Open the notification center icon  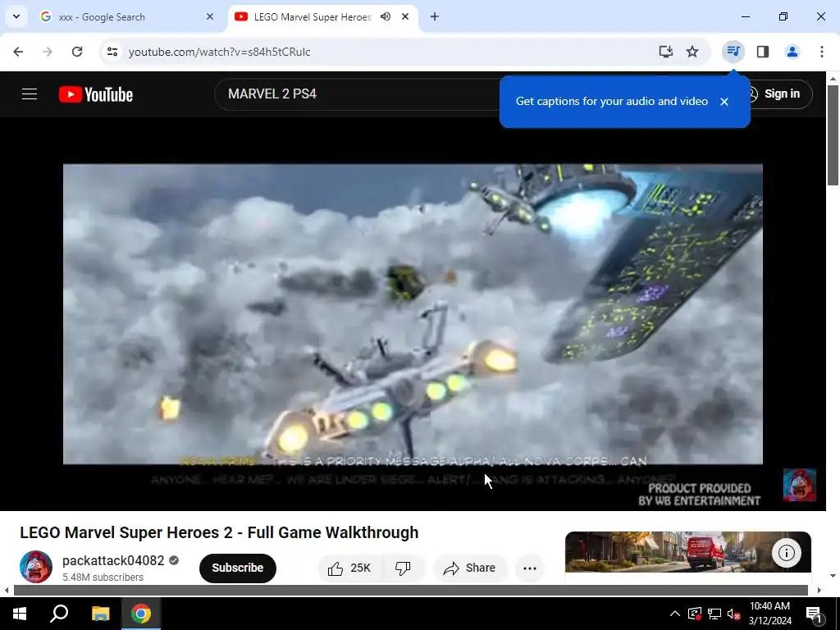point(814,614)
